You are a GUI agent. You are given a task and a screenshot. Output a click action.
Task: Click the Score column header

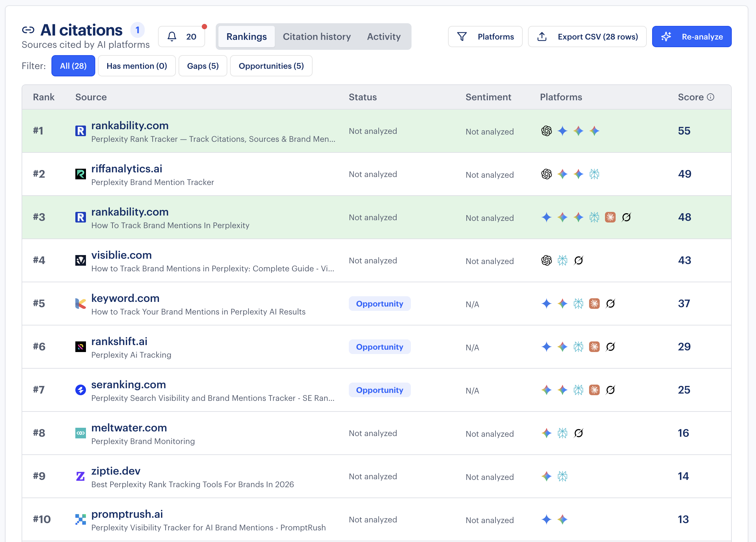coord(691,97)
